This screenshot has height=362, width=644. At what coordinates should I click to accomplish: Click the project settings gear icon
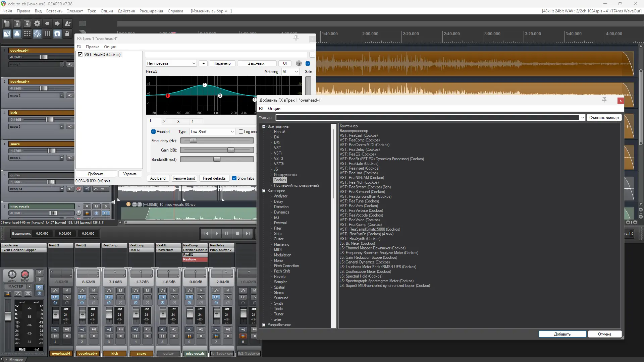pyautogui.click(x=37, y=23)
